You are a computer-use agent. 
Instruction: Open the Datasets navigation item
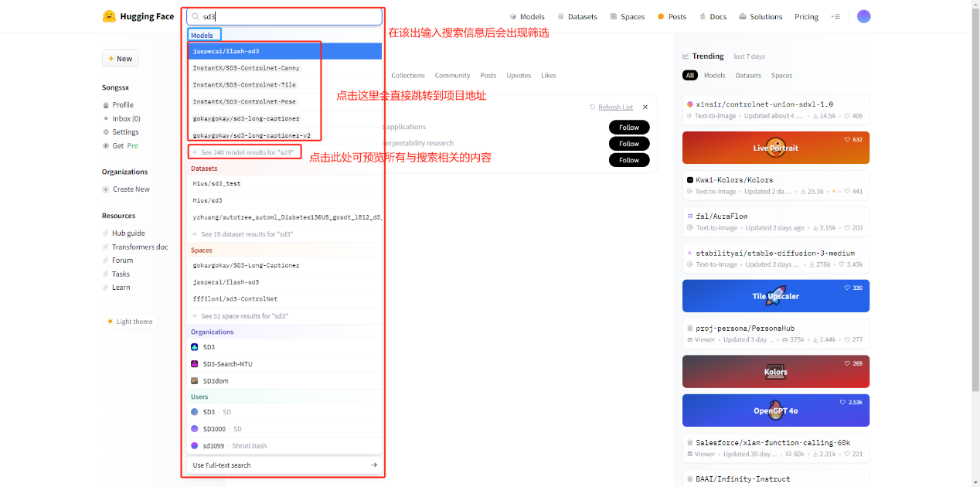point(577,16)
